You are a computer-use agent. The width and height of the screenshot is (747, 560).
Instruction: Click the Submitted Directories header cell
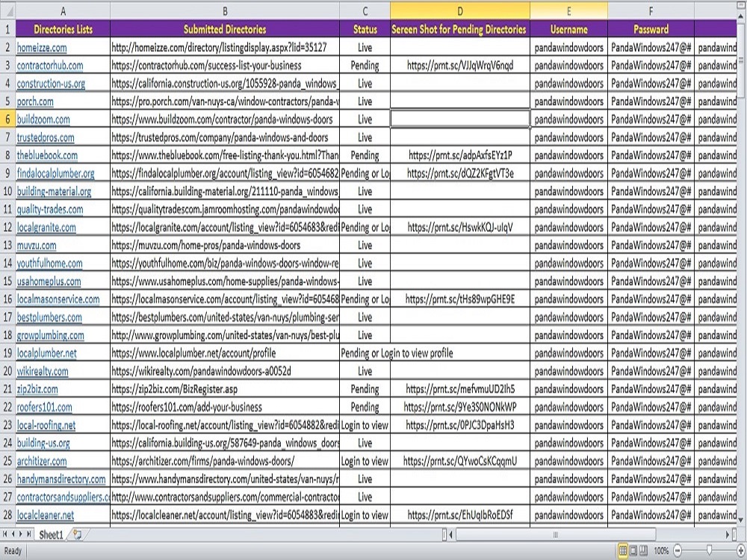225,29
